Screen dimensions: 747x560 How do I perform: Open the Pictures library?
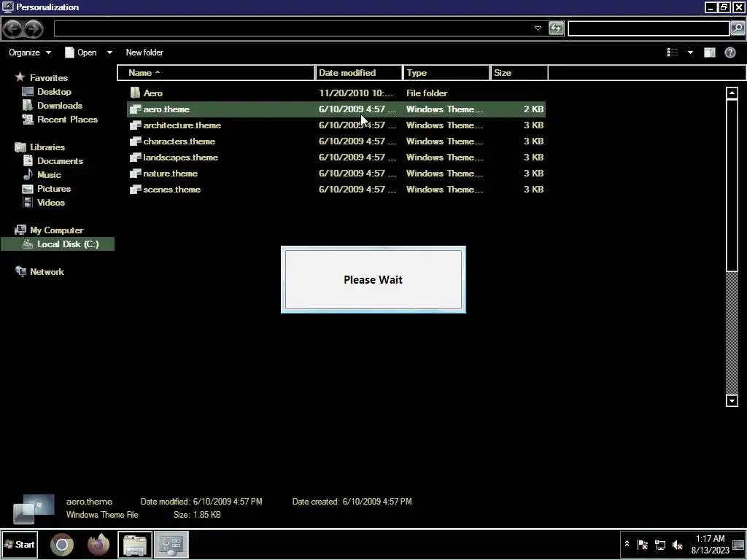[x=47, y=189]
